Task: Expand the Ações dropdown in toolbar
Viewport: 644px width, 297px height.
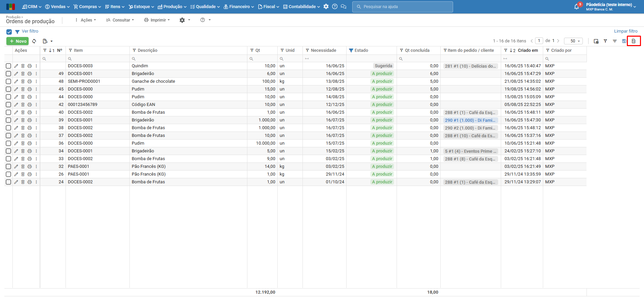Action: (86, 20)
